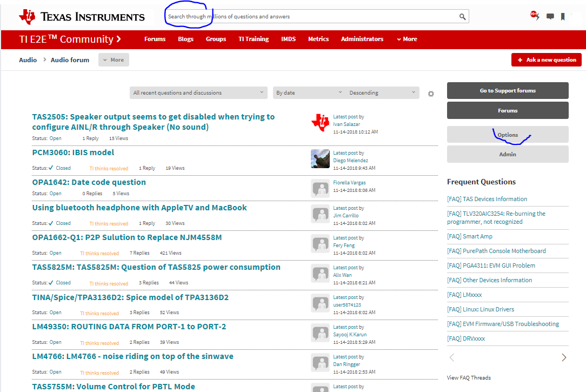This screenshot has width=586, height=392.
Task: Click the dark Forums sidebar button
Action: (508, 111)
